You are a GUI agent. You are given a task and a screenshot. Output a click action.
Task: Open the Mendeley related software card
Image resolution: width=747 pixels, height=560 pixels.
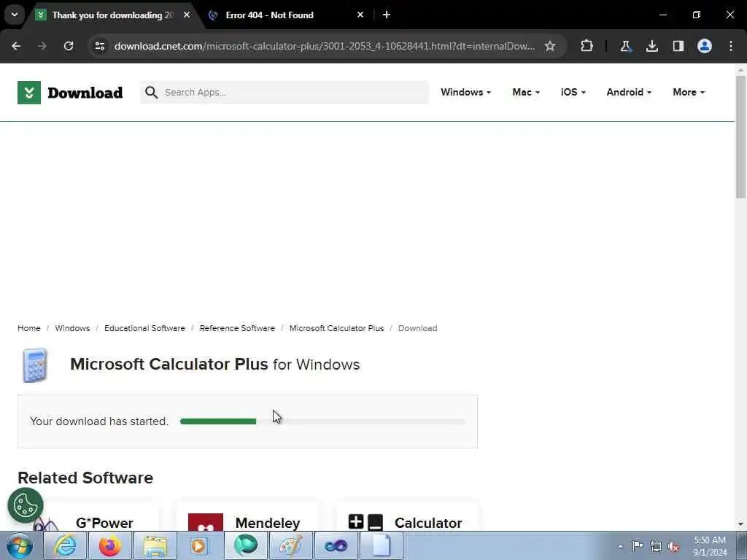pyautogui.click(x=248, y=516)
